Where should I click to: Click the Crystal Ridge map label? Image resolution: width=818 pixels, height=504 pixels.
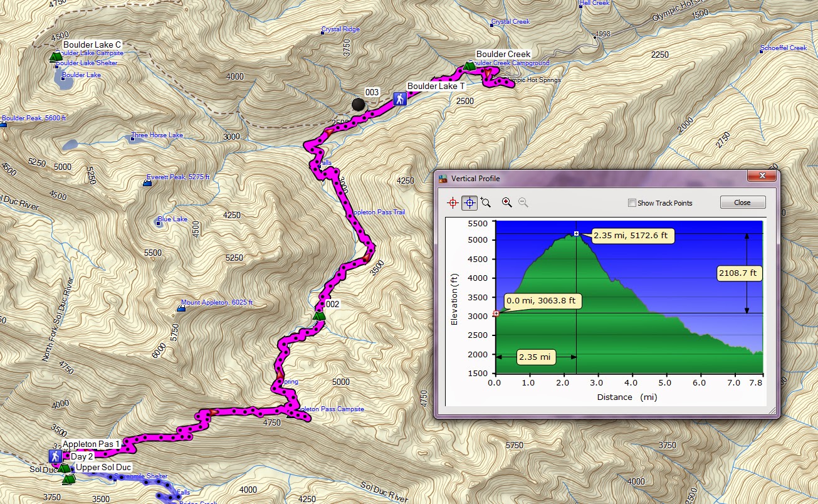tap(341, 29)
